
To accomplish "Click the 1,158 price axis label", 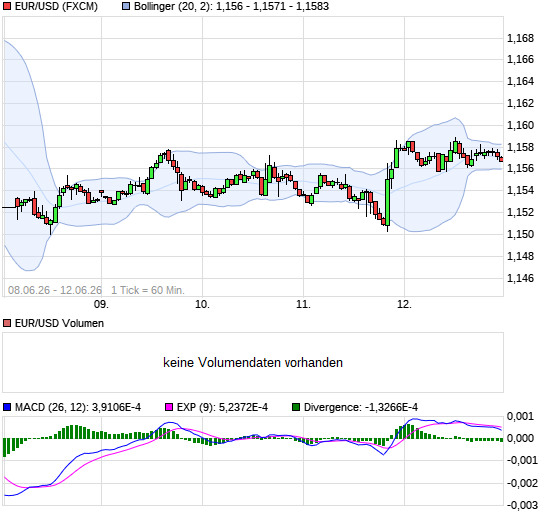I will tap(520, 147).
